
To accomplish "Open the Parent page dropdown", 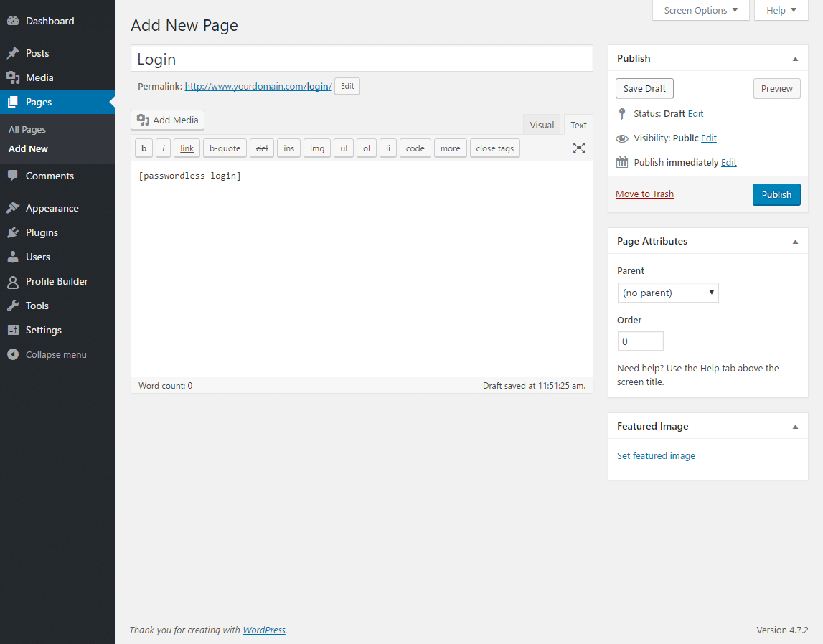I will pos(667,293).
